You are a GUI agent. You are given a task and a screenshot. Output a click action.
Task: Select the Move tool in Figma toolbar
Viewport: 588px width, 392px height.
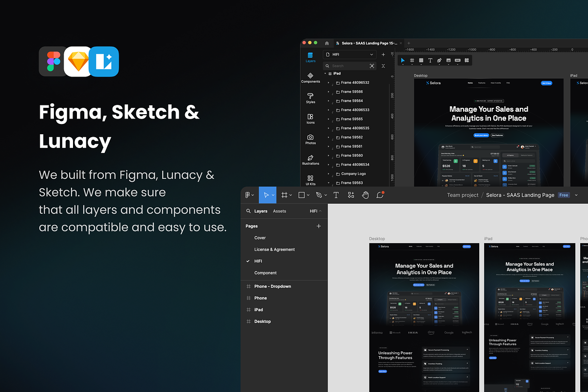coord(266,195)
